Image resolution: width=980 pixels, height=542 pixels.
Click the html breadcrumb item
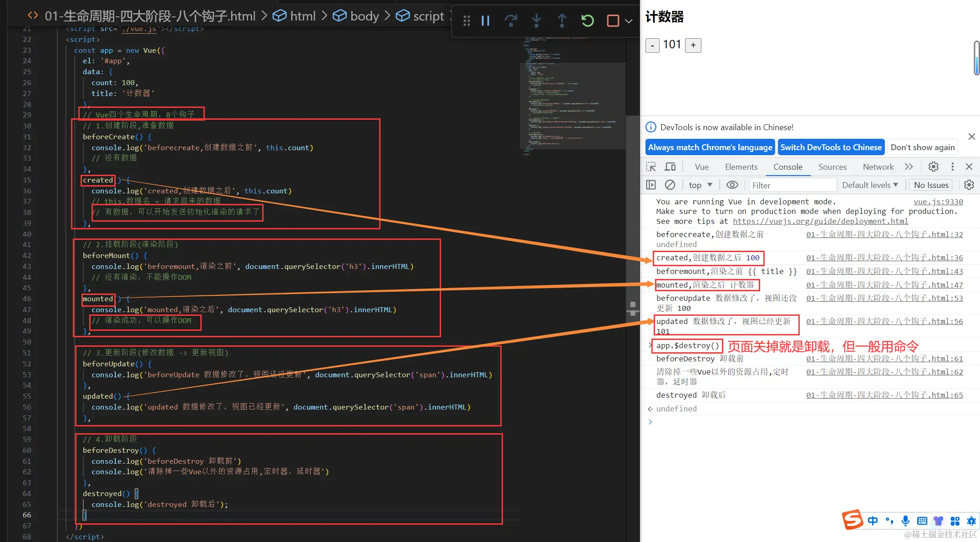(294, 16)
